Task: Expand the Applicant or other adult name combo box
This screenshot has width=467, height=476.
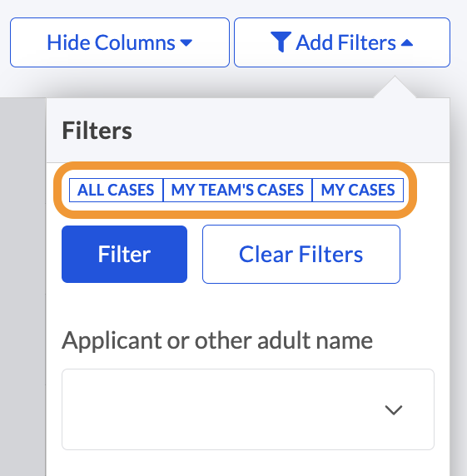Action: click(248, 409)
